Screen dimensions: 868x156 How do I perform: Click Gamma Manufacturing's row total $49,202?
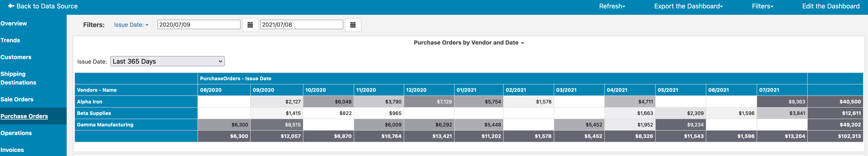836,124
